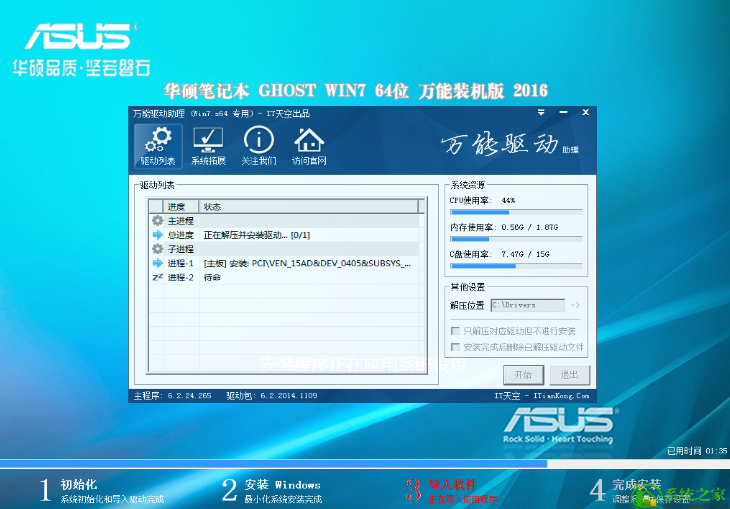Click the 驱动包 version 6.2.2014.1109 text
Viewport: 730px width, 509px height.
(x=271, y=395)
